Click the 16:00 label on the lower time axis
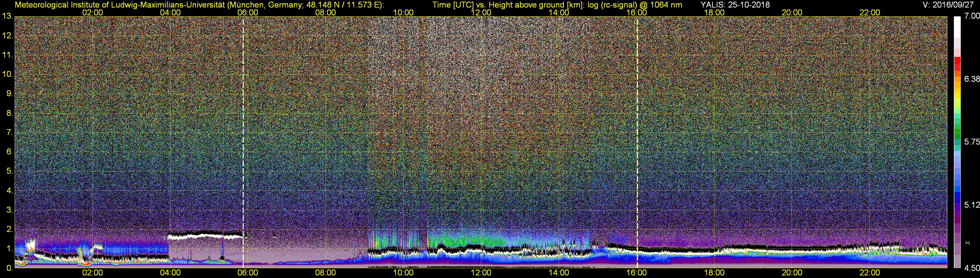 636,273
